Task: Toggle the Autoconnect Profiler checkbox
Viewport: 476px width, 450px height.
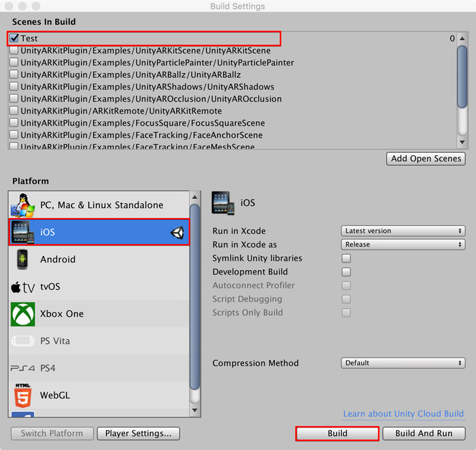Action: pyautogui.click(x=346, y=286)
